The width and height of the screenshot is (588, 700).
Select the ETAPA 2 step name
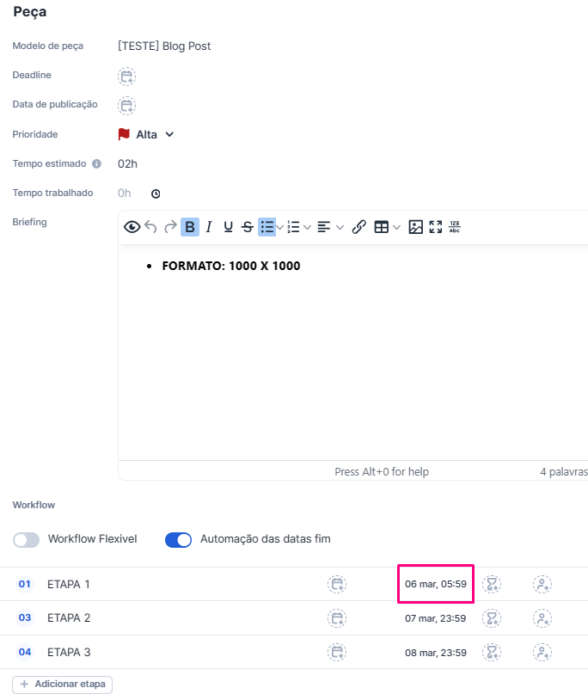[69, 617]
